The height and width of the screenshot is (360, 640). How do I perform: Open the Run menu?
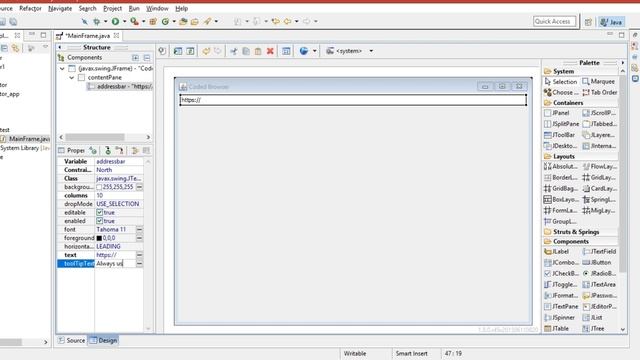point(134,8)
